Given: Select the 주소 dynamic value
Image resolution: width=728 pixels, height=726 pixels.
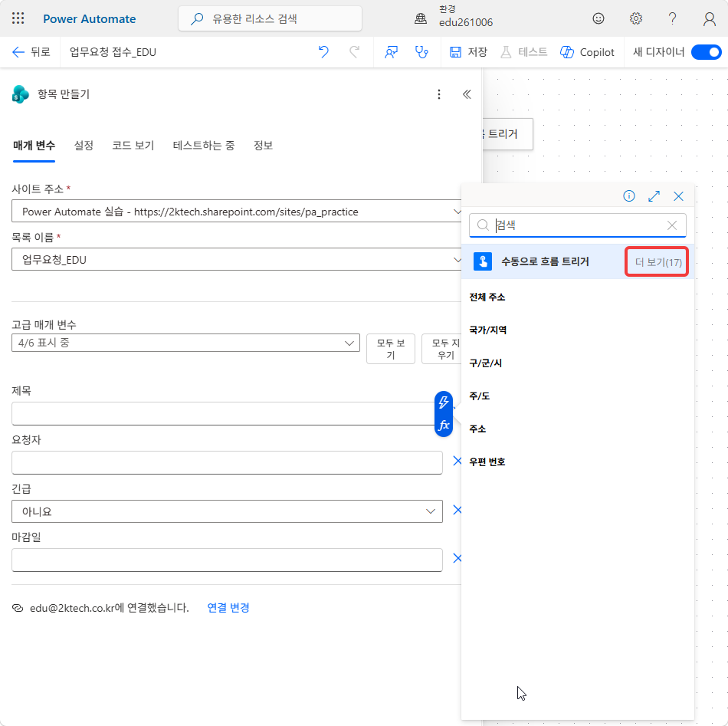Looking at the screenshot, I should click(x=477, y=429).
